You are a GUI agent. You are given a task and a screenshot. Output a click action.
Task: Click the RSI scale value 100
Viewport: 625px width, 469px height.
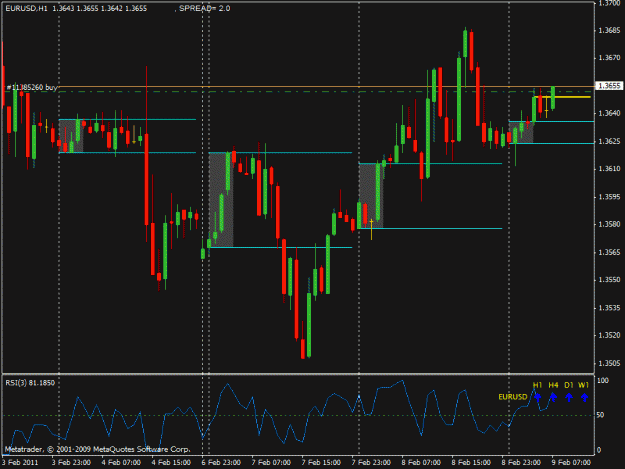pos(603,381)
